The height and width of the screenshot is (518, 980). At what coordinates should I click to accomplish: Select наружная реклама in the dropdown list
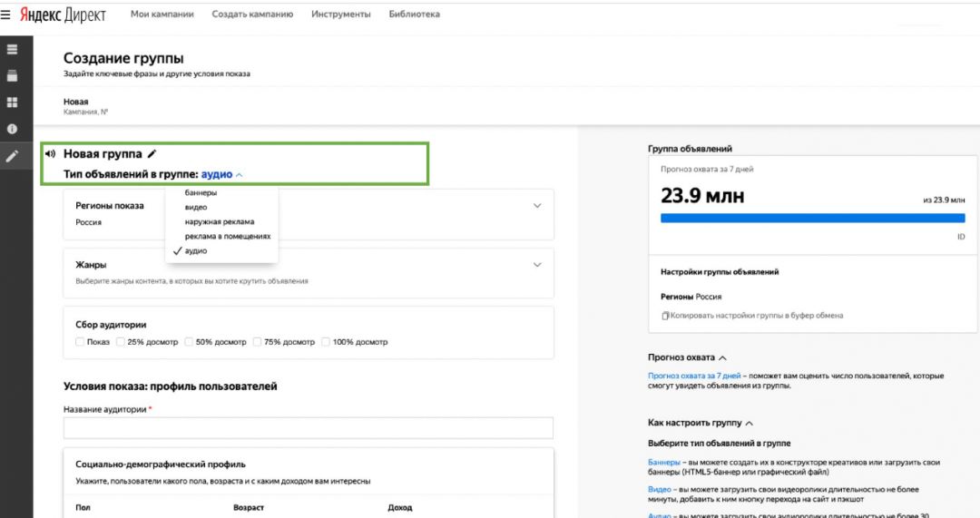tap(220, 221)
